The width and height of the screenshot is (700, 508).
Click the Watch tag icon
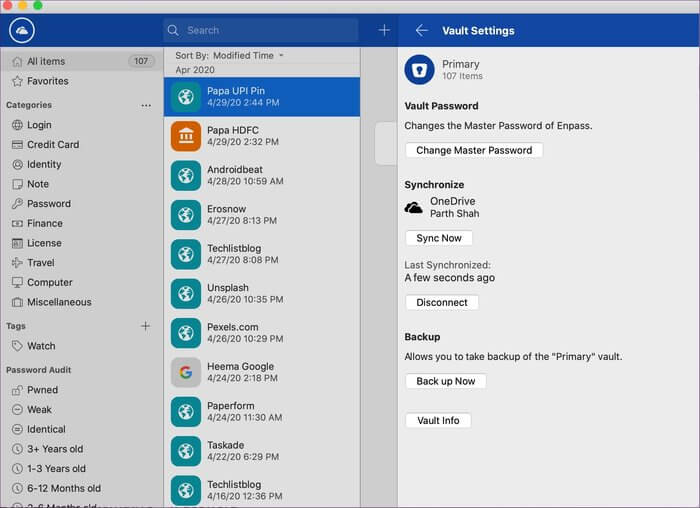[x=17, y=346]
